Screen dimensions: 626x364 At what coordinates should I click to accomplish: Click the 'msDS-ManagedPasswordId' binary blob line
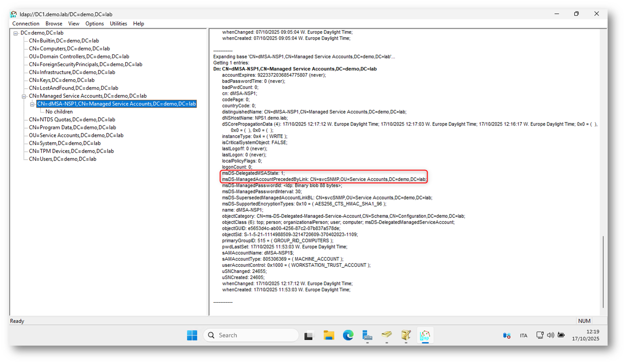(282, 185)
